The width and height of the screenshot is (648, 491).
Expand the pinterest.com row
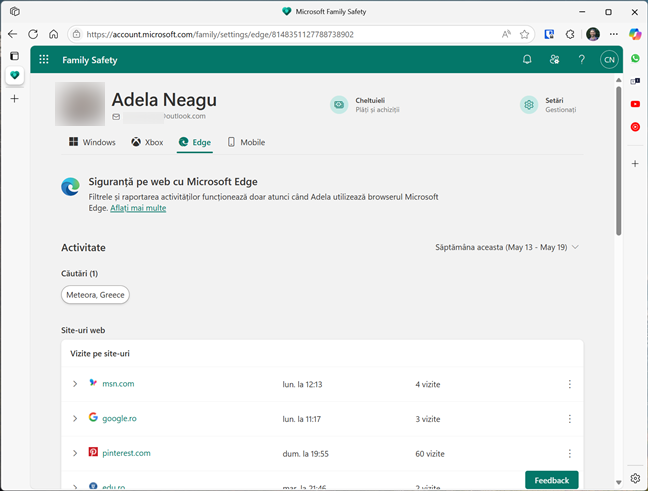75,453
